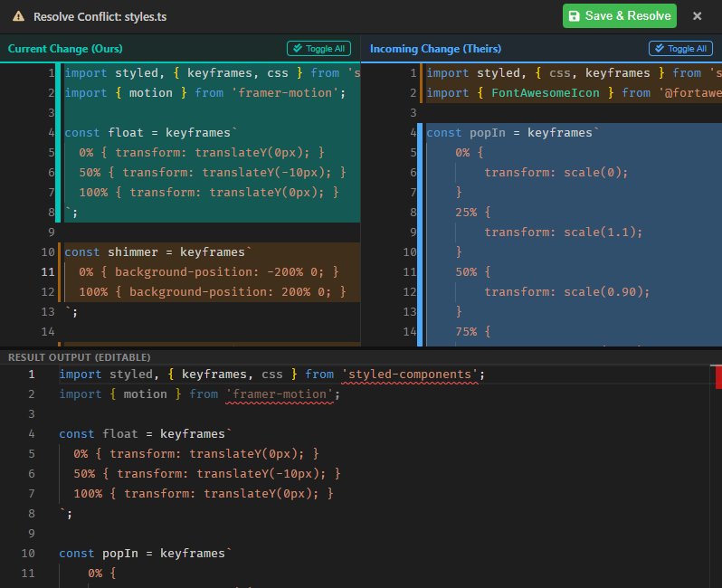
Task: Click the teal gutter bar beside the Ours float block
Action: pyautogui.click(x=58, y=143)
